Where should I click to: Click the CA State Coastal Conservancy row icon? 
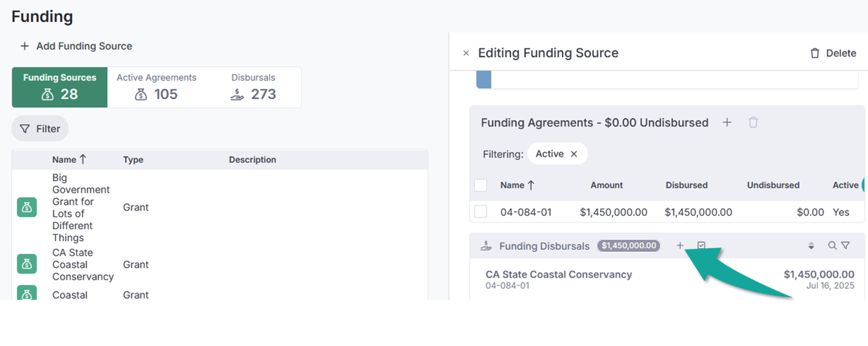(27, 264)
